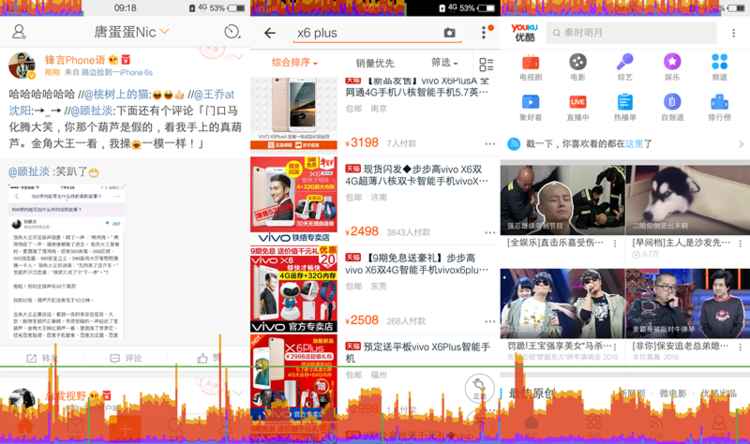Tap the 电影 movie reel icon
Screen dimensions: 750x444
(x=578, y=62)
